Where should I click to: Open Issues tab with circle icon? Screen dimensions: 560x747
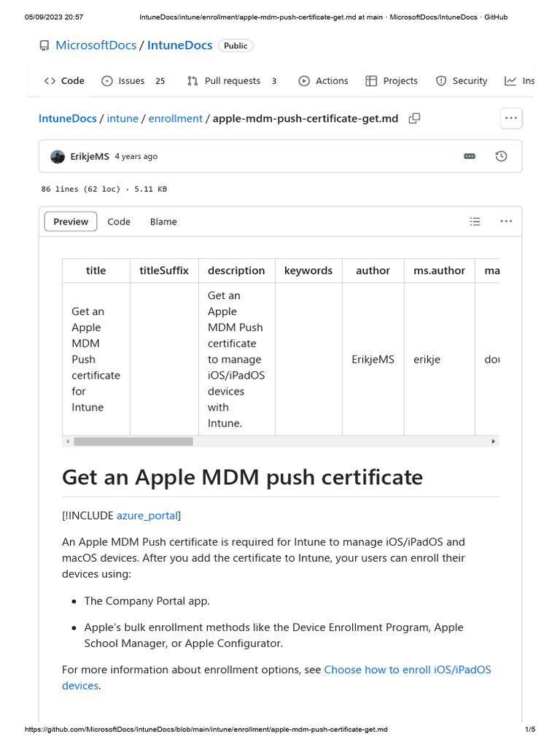[x=107, y=81]
